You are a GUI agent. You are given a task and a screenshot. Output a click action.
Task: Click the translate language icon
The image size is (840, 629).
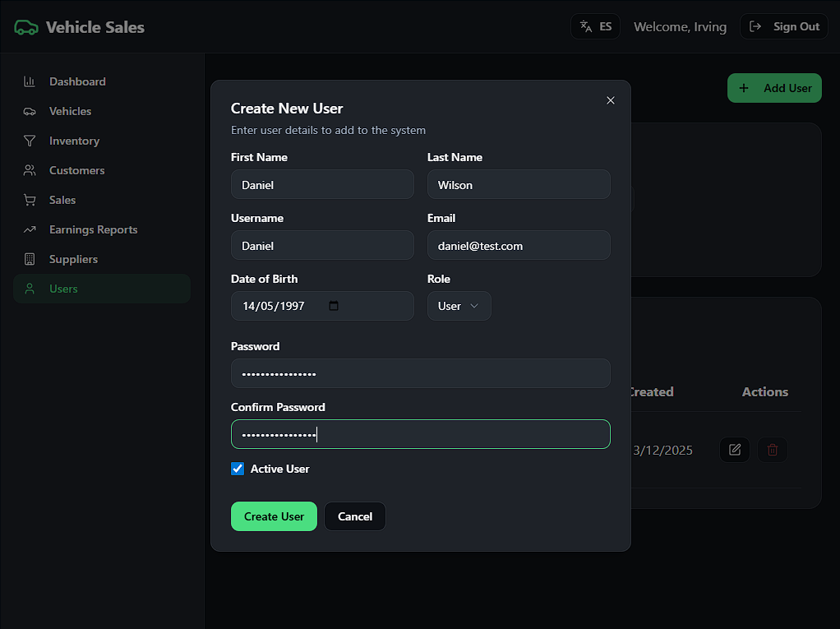point(586,26)
